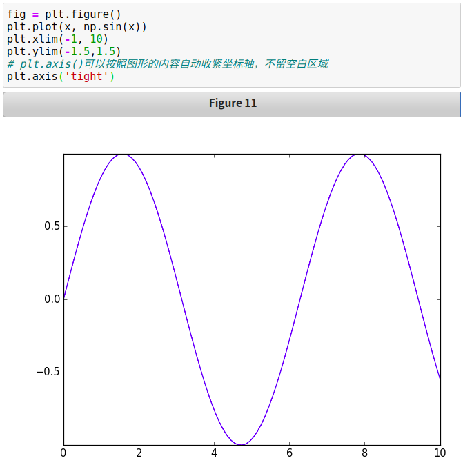Click the x-axis tick label 6
Image resolution: width=463 pixels, height=476 pixels.
click(x=289, y=453)
